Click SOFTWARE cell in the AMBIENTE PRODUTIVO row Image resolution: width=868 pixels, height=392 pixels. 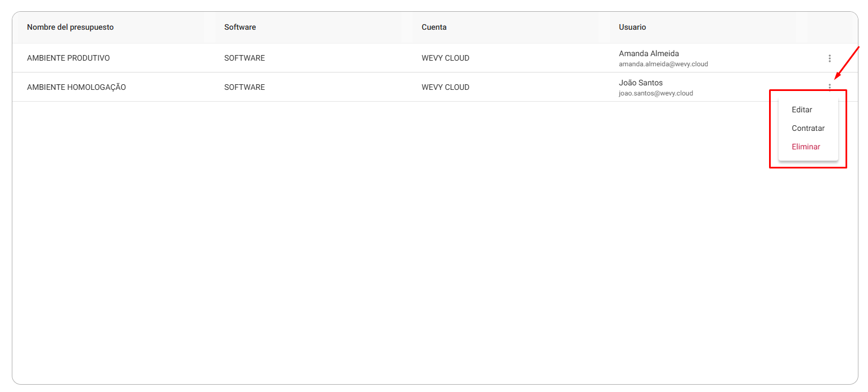(245, 58)
